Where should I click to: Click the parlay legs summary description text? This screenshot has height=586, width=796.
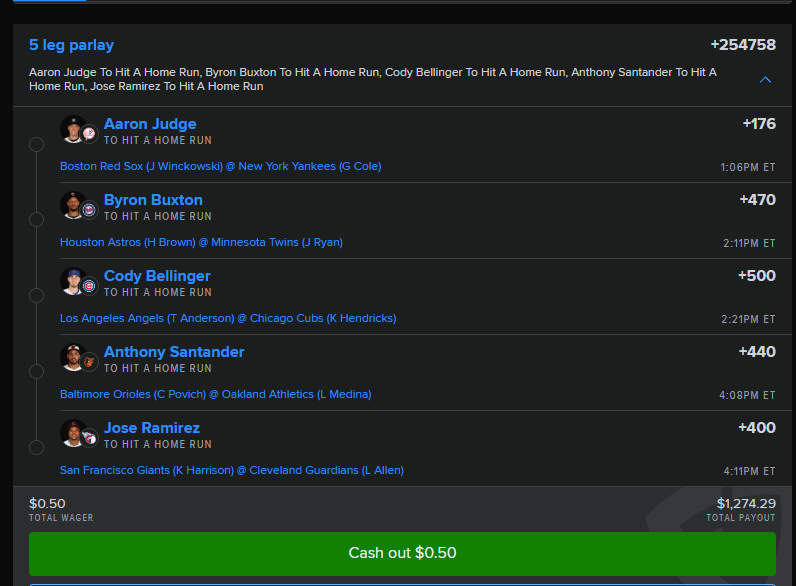373,79
